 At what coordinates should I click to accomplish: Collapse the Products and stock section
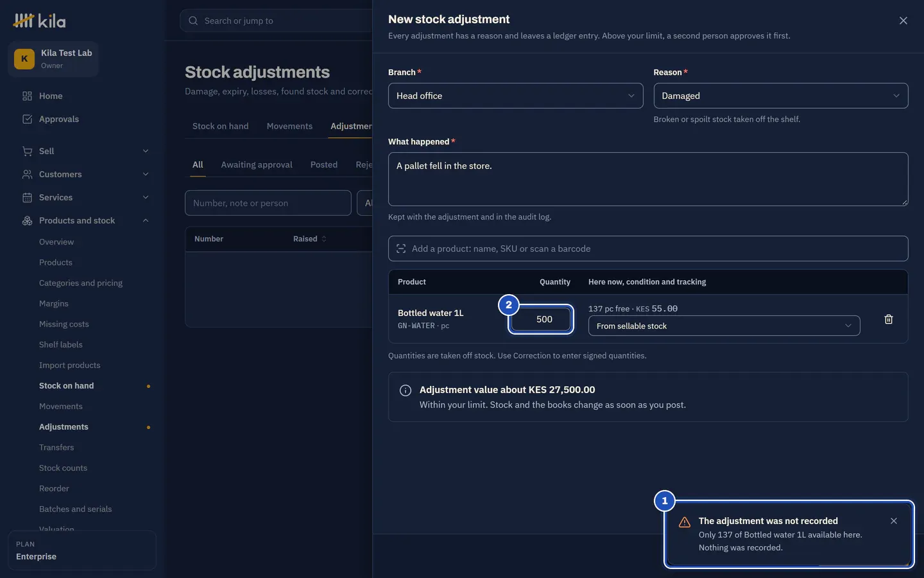[x=146, y=221]
